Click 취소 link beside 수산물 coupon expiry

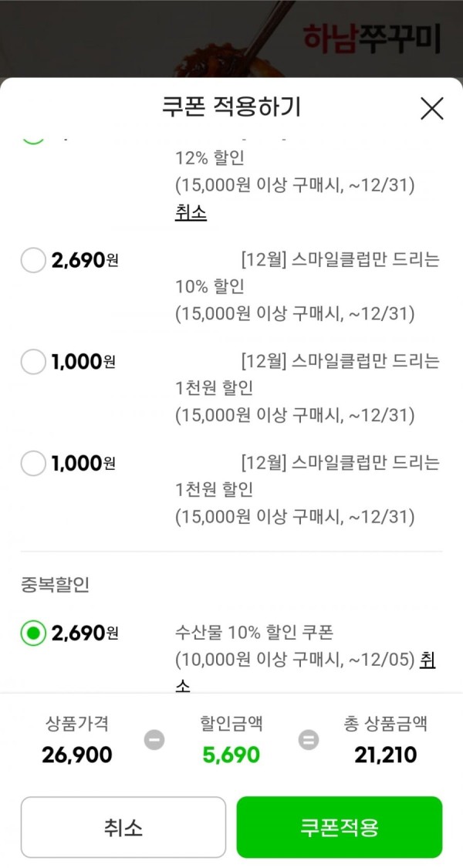click(x=428, y=660)
